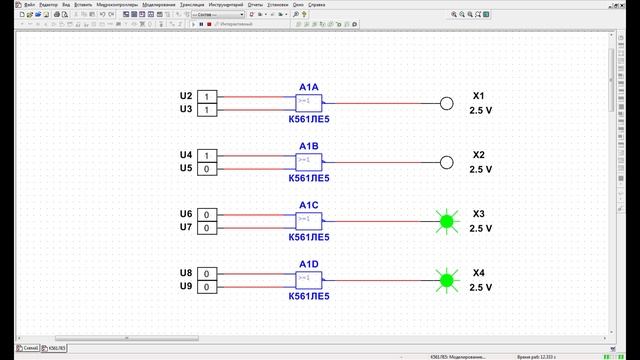Click the print preview icon
The height and width of the screenshot is (360, 640).
click(64, 14)
